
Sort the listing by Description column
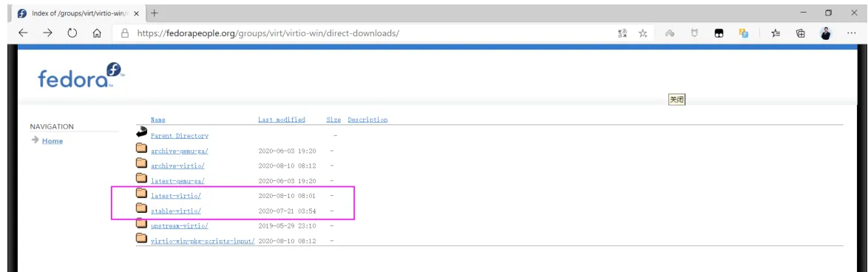(x=367, y=120)
